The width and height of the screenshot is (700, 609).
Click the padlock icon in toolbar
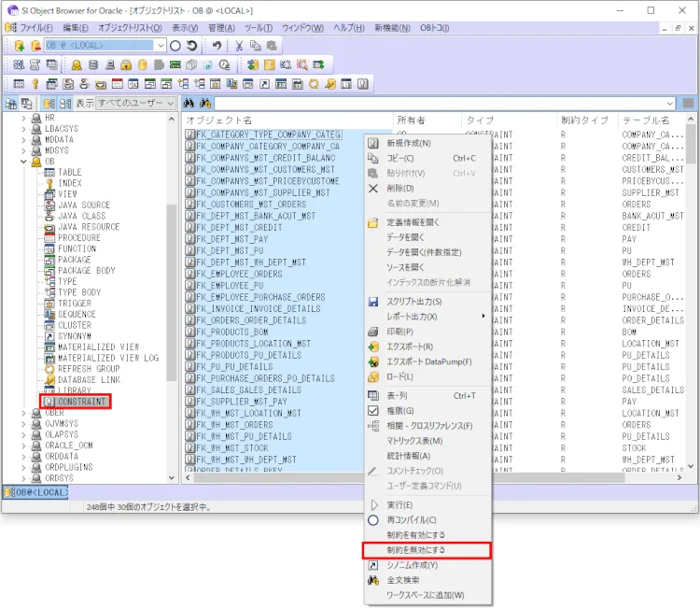[126, 64]
